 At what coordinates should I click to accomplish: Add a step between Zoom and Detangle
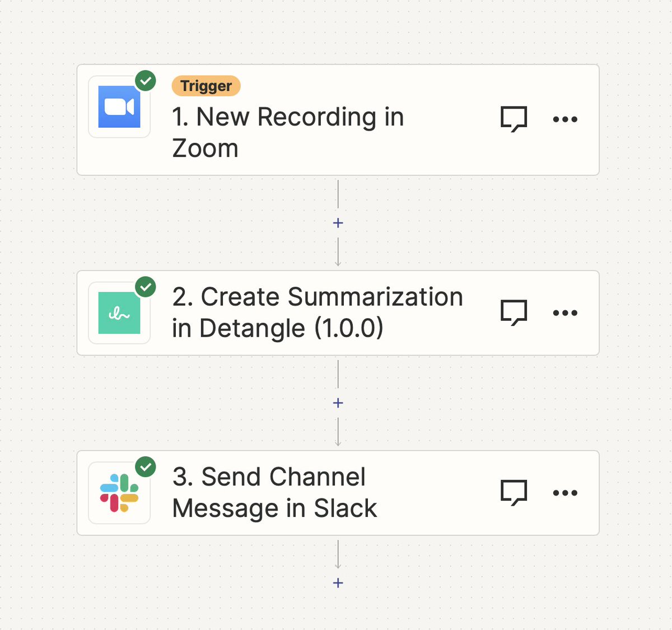pos(338,223)
